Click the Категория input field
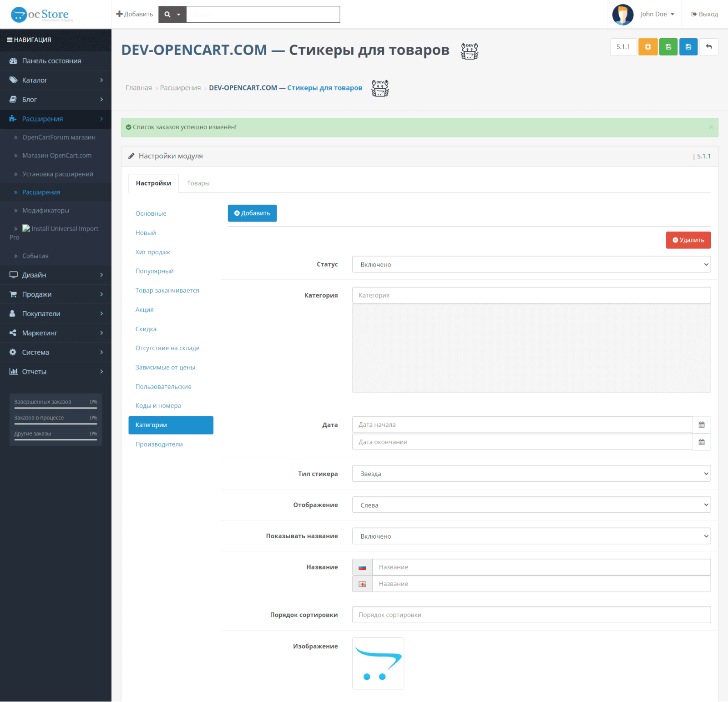This screenshot has height=702, width=728. (531, 295)
